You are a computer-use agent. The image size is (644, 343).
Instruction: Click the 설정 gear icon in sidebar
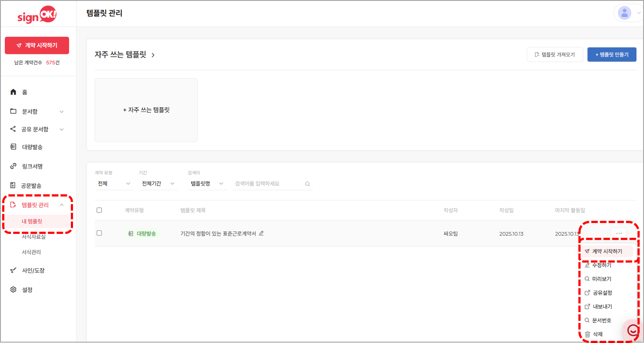(x=13, y=290)
